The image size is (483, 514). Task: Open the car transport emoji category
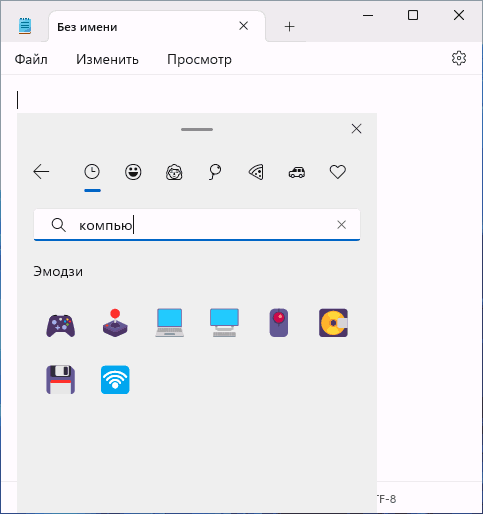tap(297, 172)
